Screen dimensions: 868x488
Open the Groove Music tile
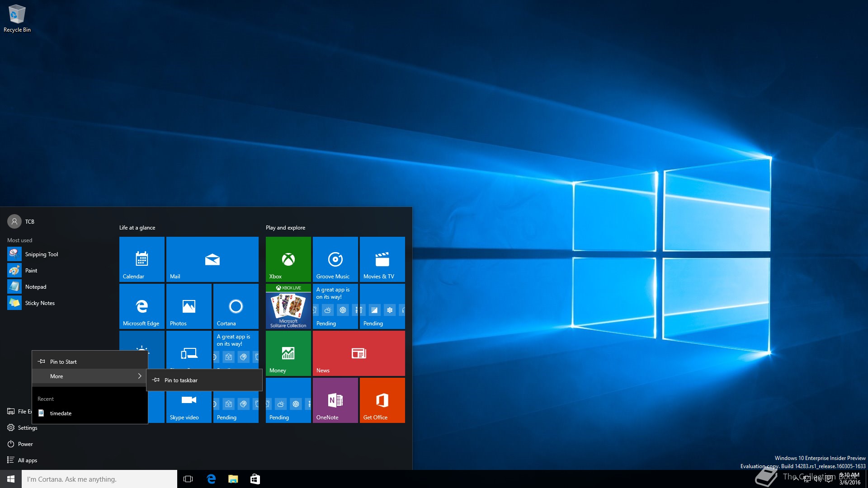pyautogui.click(x=335, y=259)
